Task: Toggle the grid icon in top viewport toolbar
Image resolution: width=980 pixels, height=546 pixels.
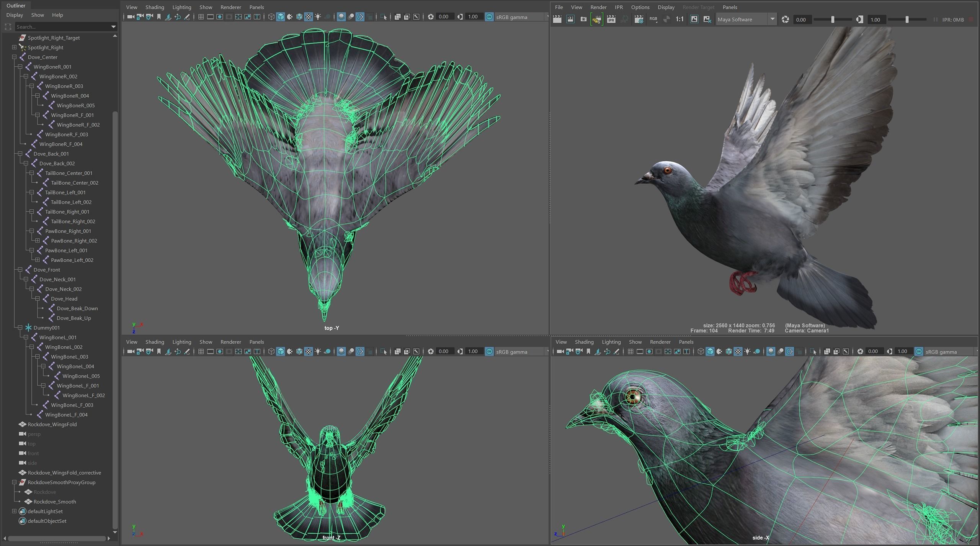Action: (201, 17)
